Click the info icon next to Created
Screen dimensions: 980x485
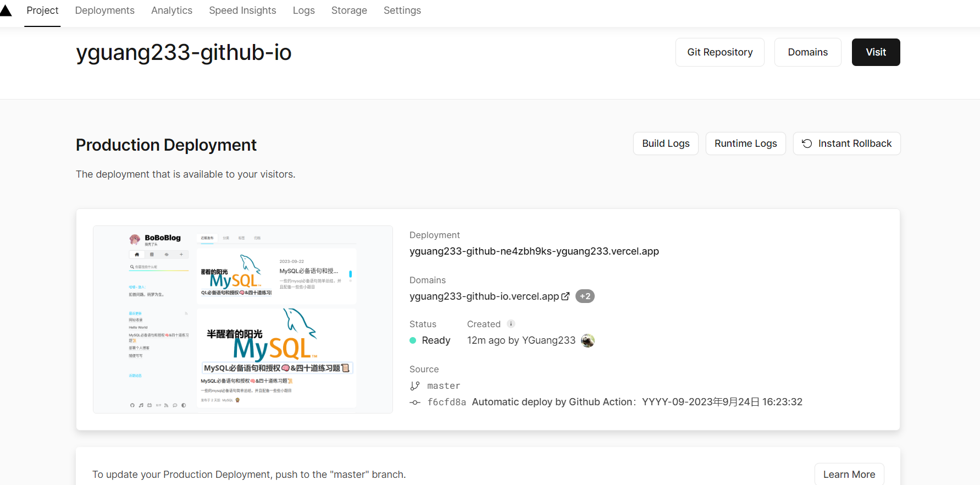[x=511, y=324]
